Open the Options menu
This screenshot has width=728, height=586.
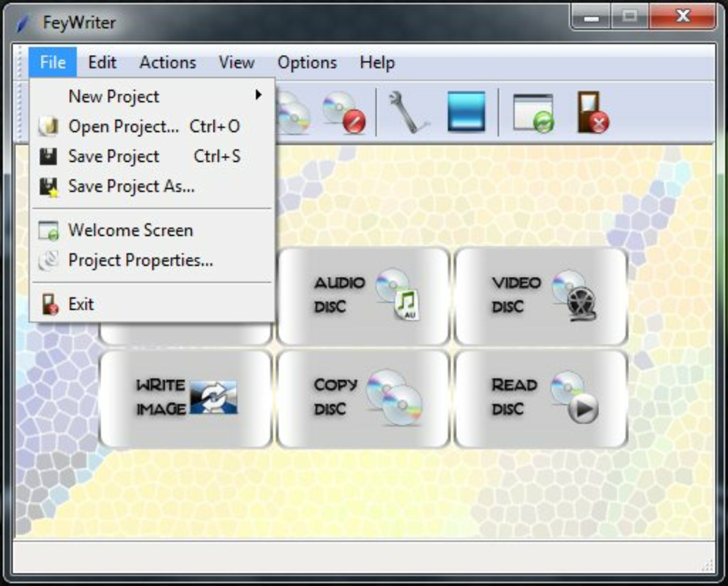[x=307, y=62]
